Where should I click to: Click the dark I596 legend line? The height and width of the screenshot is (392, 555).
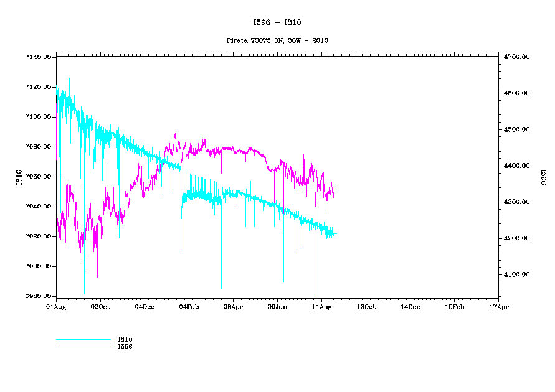pos(83,347)
